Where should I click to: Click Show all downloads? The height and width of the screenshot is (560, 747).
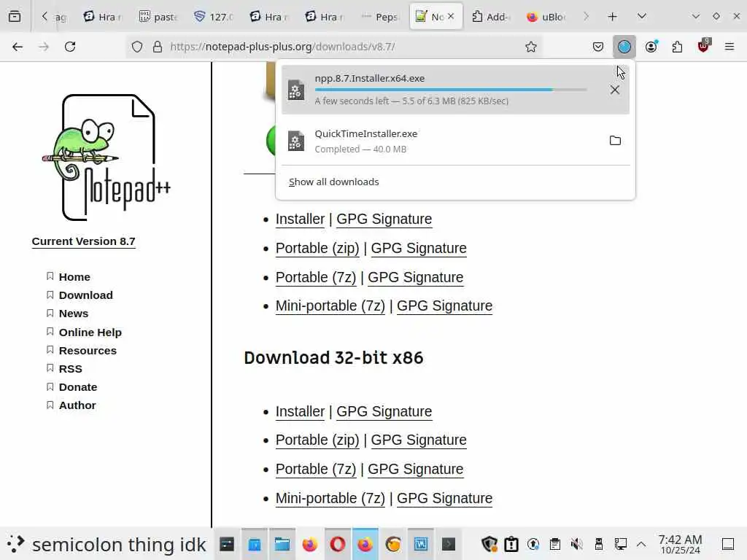[x=334, y=182]
